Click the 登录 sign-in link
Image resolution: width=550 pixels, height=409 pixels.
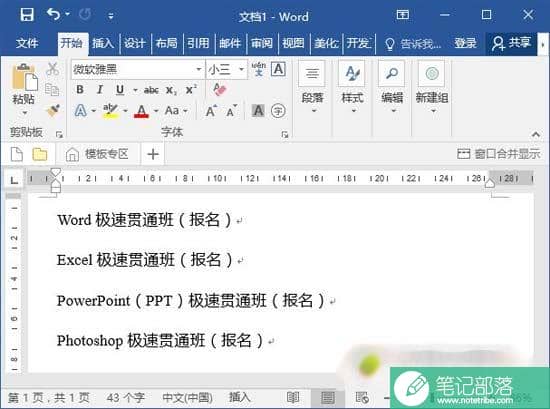(465, 43)
